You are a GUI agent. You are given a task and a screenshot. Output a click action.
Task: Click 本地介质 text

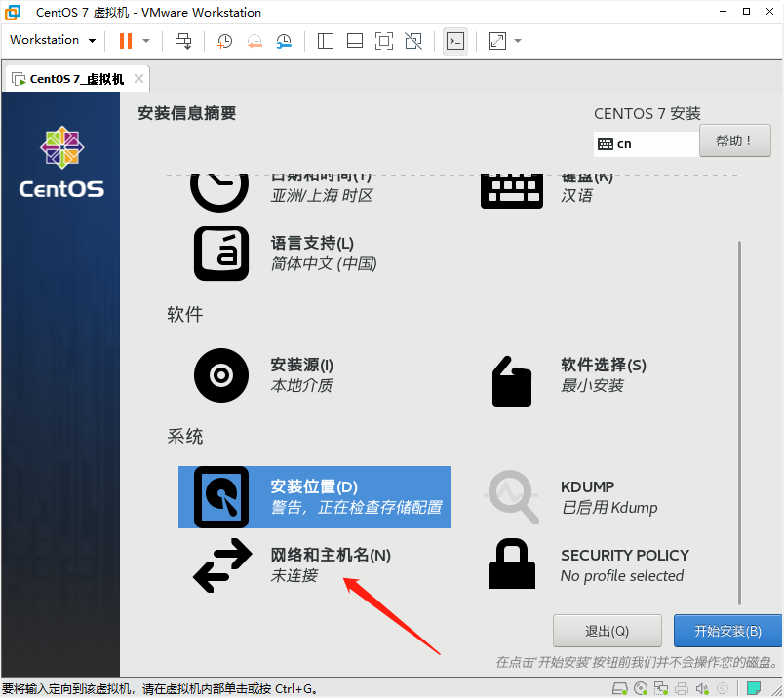pyautogui.click(x=301, y=385)
